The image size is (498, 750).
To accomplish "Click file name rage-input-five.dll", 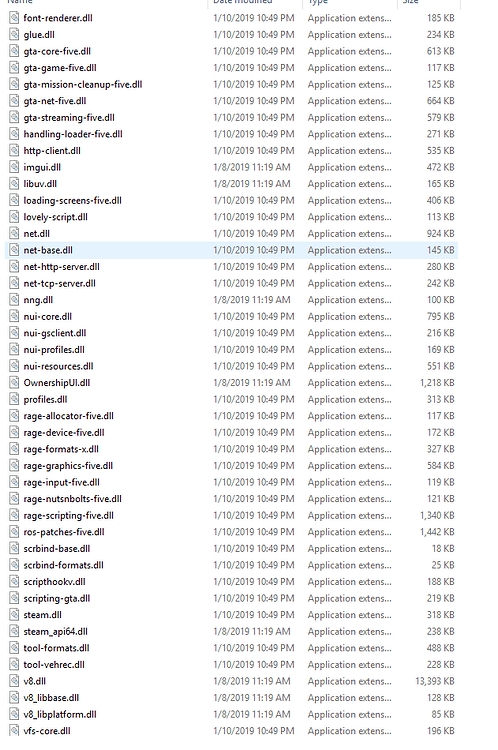I will 62,483.
